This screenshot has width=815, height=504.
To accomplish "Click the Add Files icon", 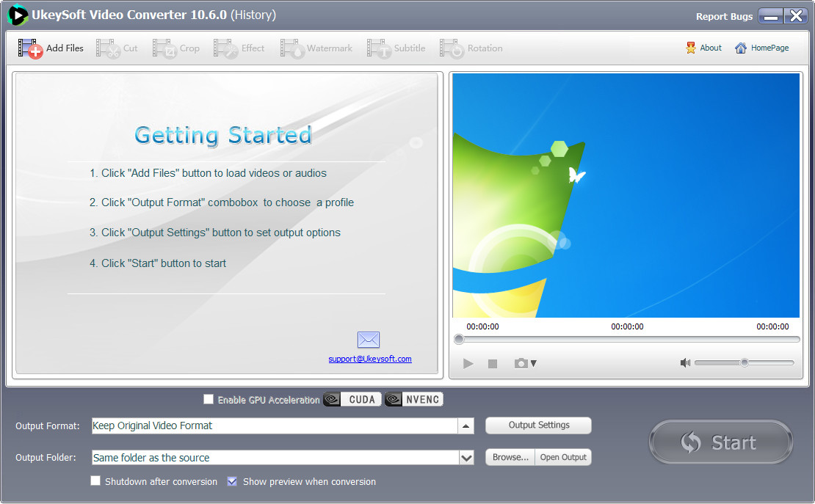I will click(29, 48).
